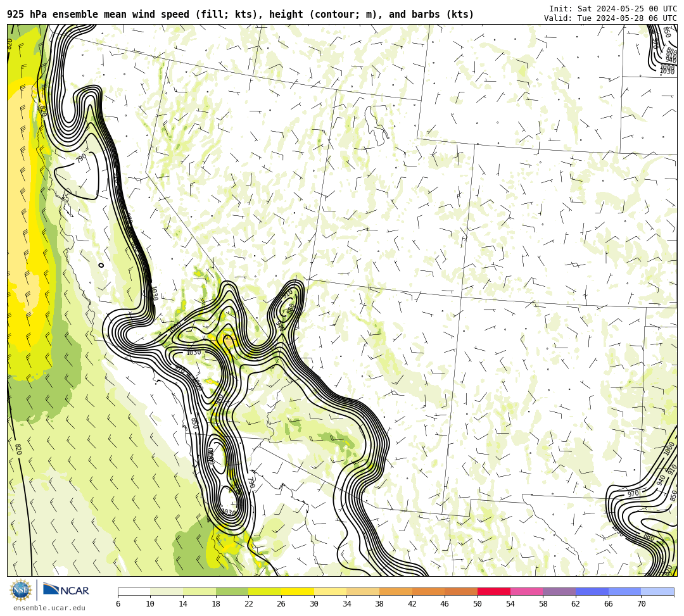Pick the palest blue above-70 kts swatch
The height and width of the screenshot is (616, 684).
[657, 591]
